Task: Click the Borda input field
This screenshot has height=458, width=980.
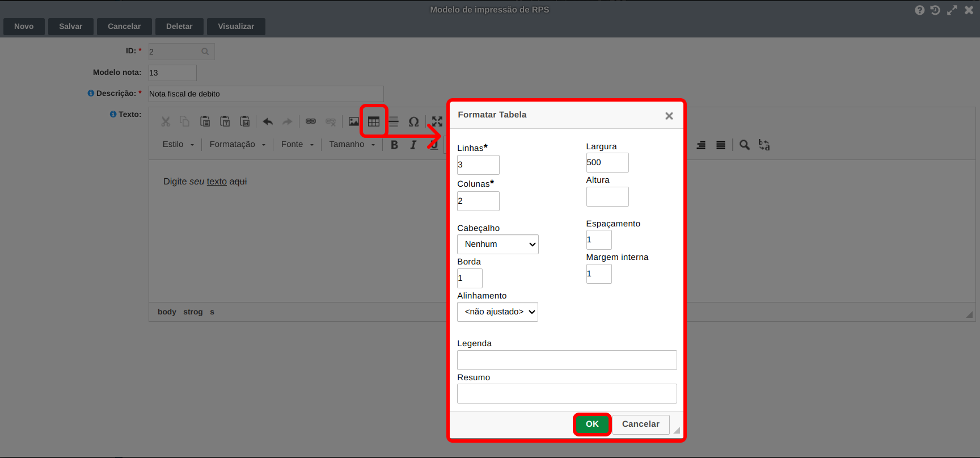Action: point(470,278)
